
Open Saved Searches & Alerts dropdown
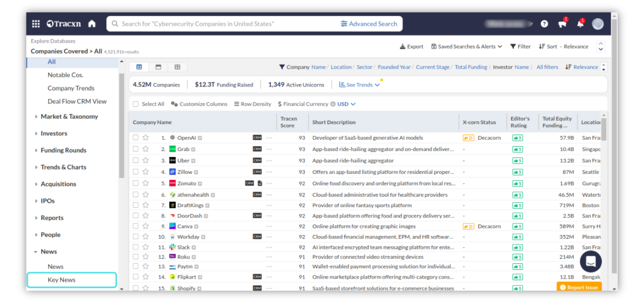pyautogui.click(x=467, y=47)
